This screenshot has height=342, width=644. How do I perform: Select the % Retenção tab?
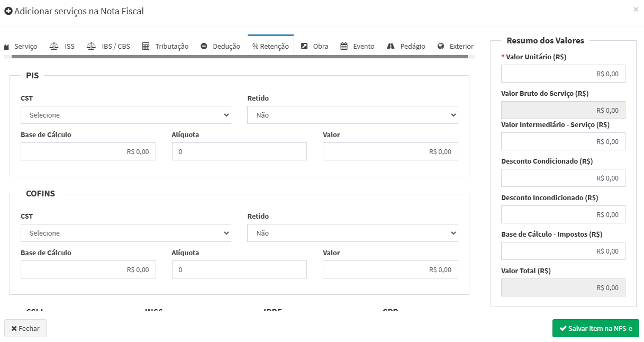[x=270, y=46]
